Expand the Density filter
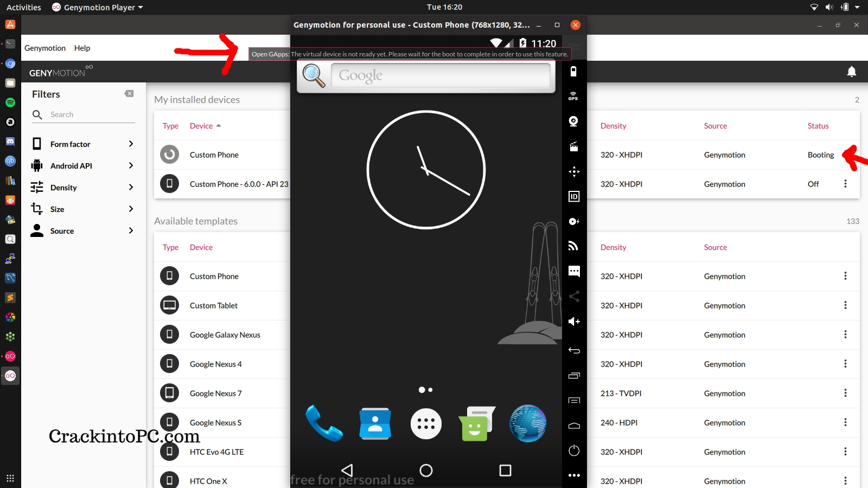The image size is (868, 488). point(83,188)
